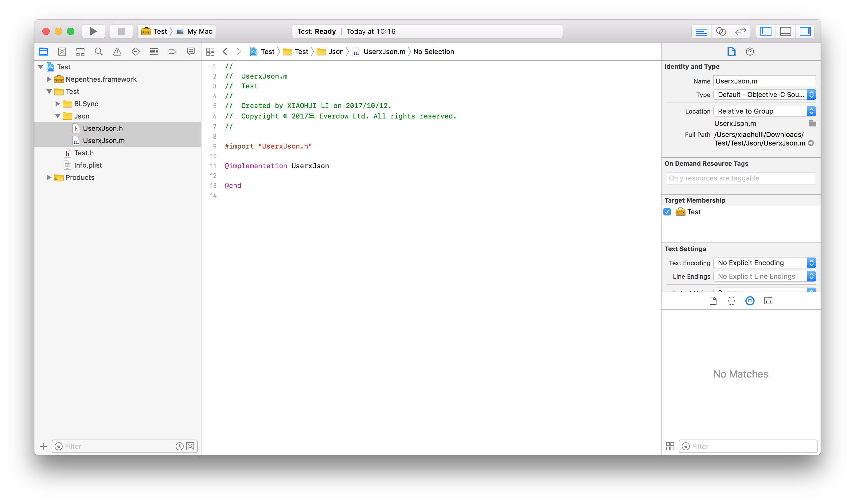855x504 pixels.
Task: Open the Issue navigator
Action: click(x=117, y=52)
